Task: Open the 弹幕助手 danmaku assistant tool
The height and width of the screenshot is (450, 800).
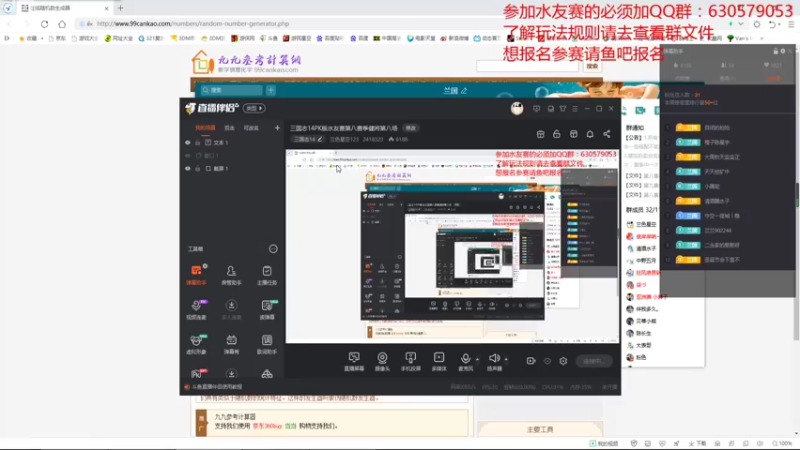Action: (x=196, y=274)
